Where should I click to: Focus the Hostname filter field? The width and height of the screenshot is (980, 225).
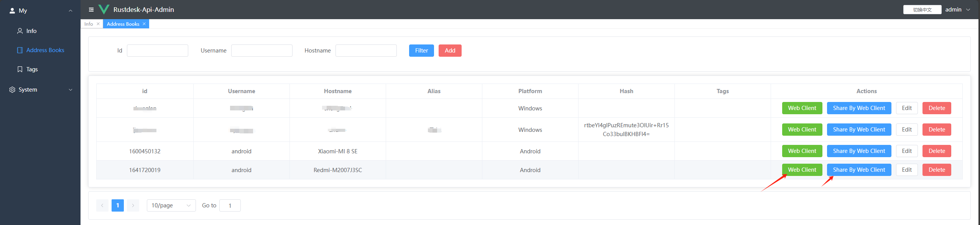point(366,51)
